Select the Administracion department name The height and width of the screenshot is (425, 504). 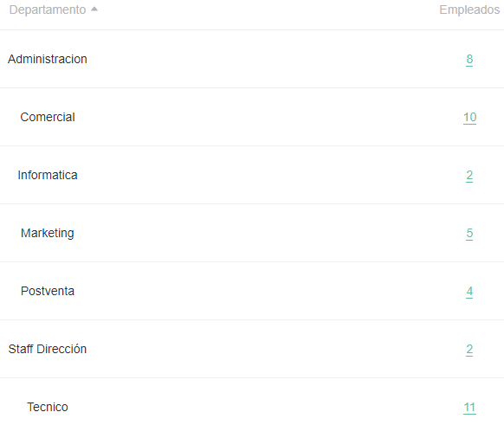tap(48, 59)
